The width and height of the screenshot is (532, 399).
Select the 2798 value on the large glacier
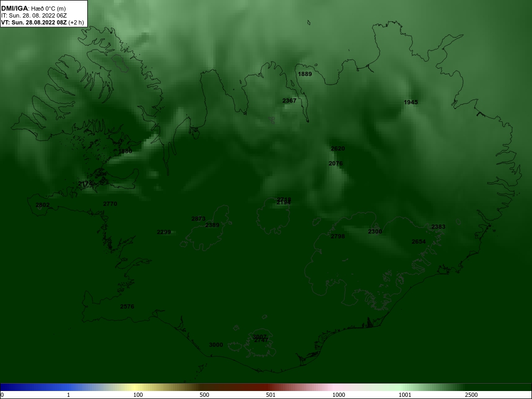point(338,236)
